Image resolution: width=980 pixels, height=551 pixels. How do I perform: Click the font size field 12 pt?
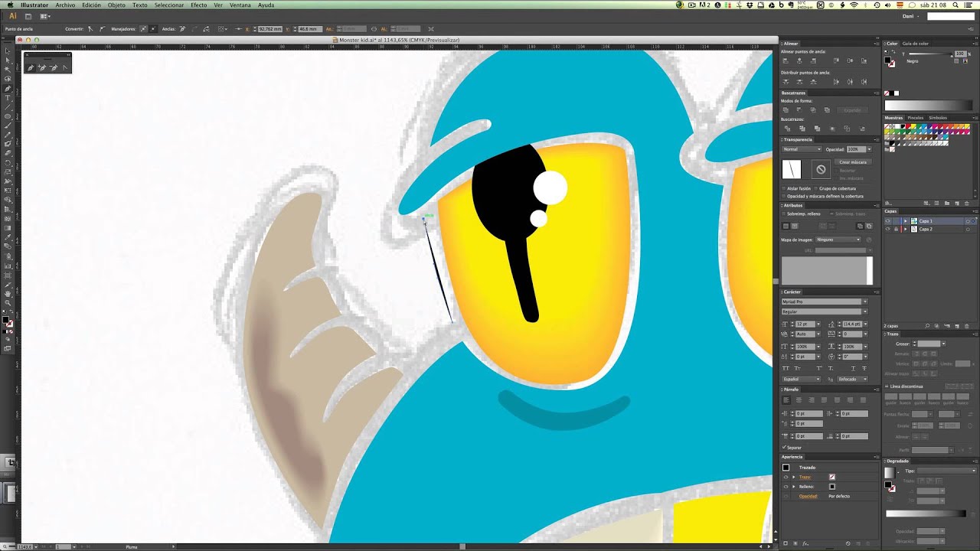(x=805, y=324)
